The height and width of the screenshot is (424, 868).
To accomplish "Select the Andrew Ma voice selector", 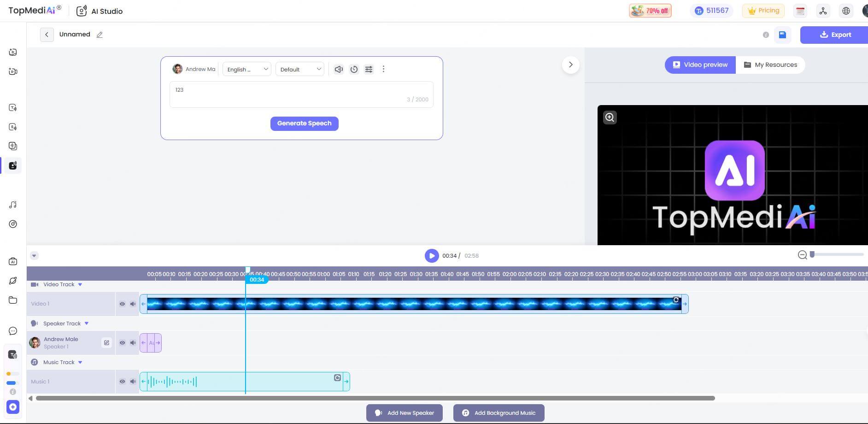I will [x=194, y=69].
